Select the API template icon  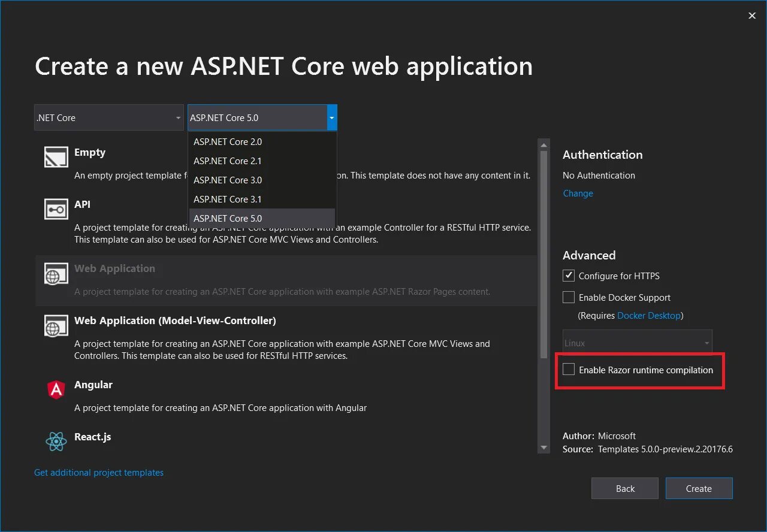[56, 209]
